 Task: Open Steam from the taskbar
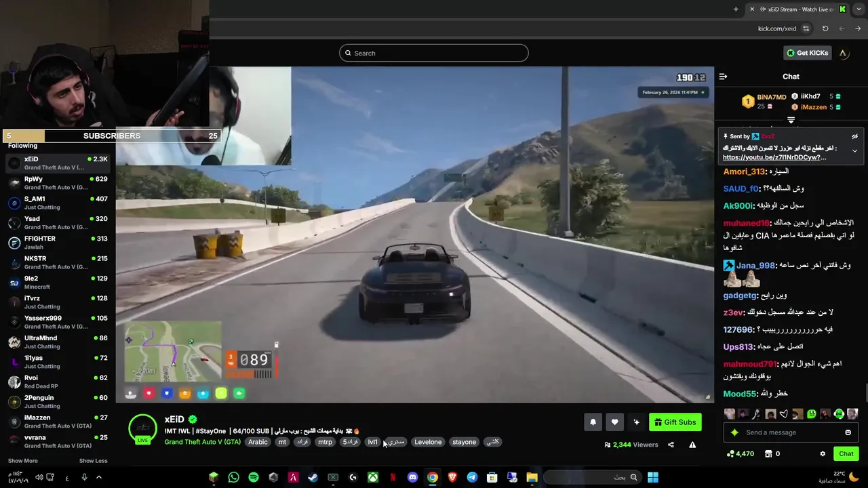click(x=313, y=477)
